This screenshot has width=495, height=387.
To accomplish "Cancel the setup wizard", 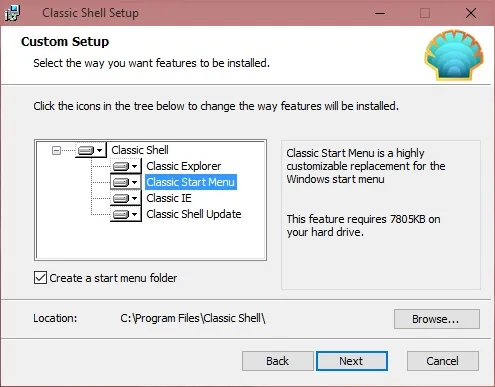I will coord(443,361).
